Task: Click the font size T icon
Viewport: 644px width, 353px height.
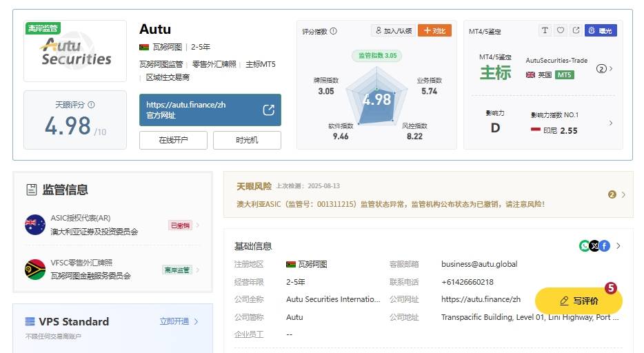Action: click(545, 30)
